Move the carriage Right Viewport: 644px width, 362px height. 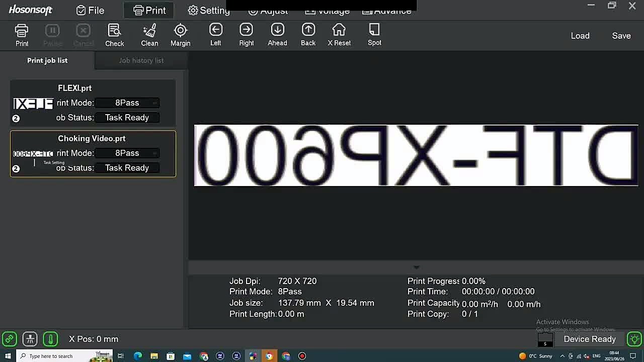click(247, 35)
